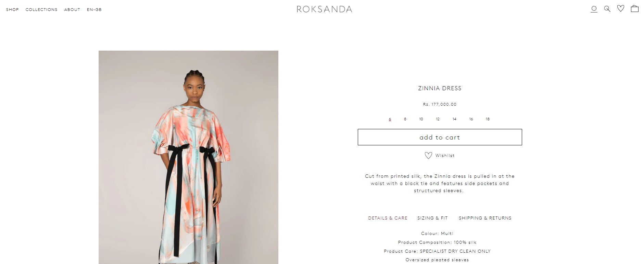Select size 10
Image resolution: width=644 pixels, height=264 pixels.
[x=421, y=119]
